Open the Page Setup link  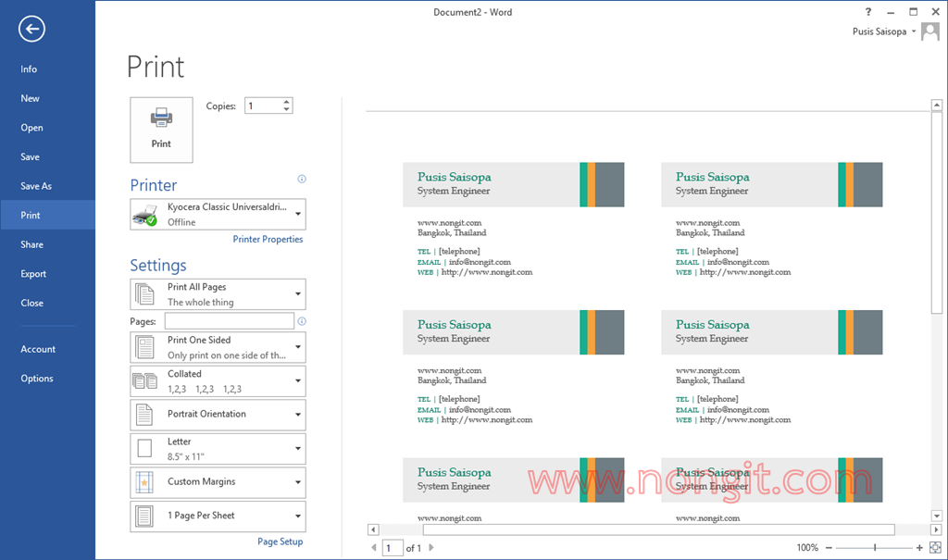click(280, 541)
